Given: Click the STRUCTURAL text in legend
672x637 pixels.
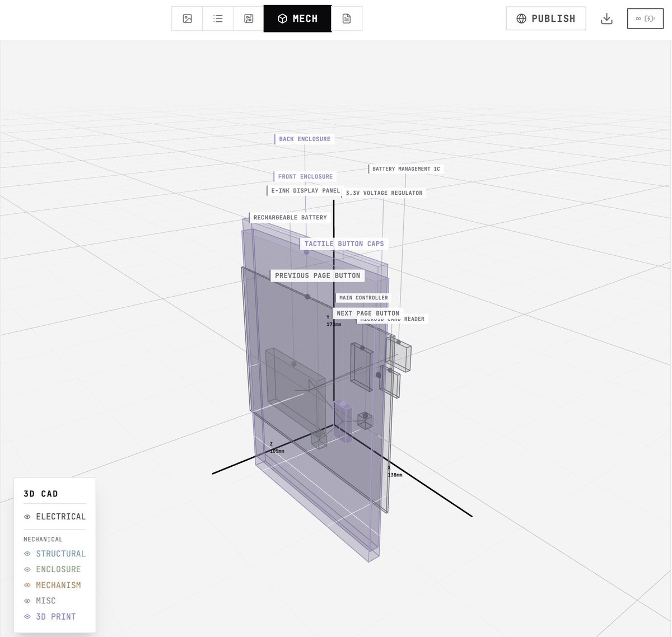Looking at the screenshot, I should [61, 554].
